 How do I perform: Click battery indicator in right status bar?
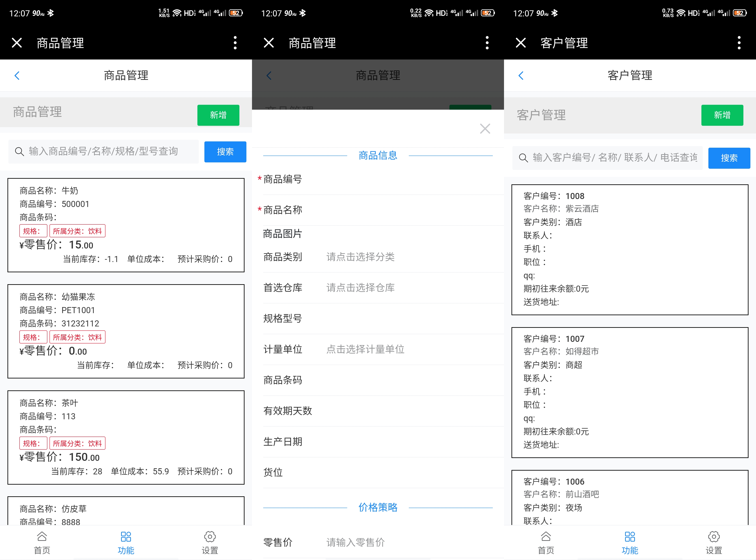740,13
